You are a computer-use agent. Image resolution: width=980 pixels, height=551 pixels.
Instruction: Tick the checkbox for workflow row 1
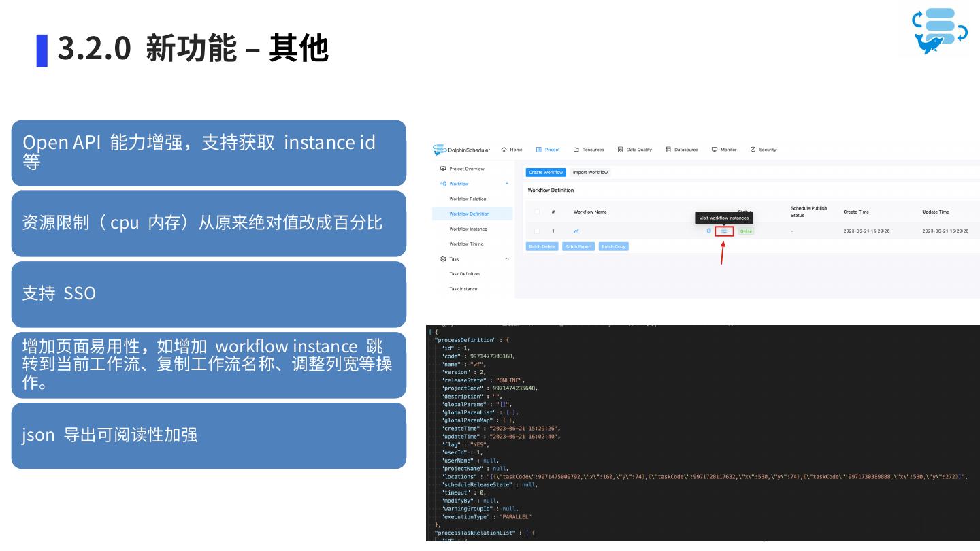(537, 231)
